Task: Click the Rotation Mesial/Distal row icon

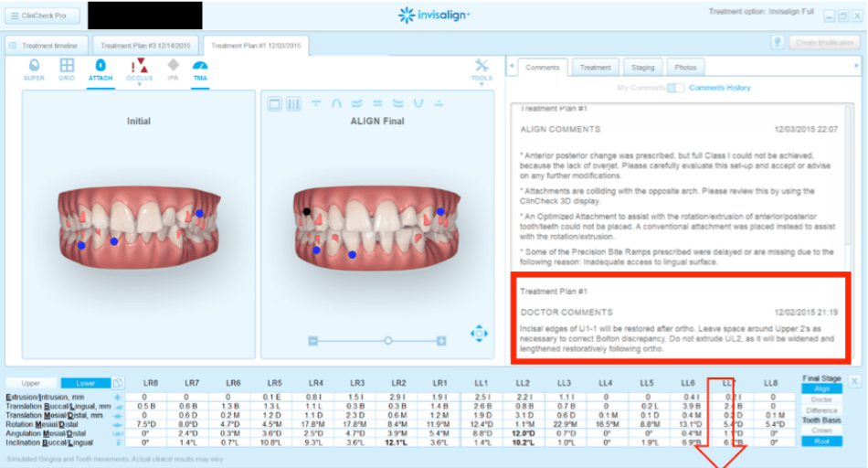Action: pyautogui.click(x=117, y=425)
